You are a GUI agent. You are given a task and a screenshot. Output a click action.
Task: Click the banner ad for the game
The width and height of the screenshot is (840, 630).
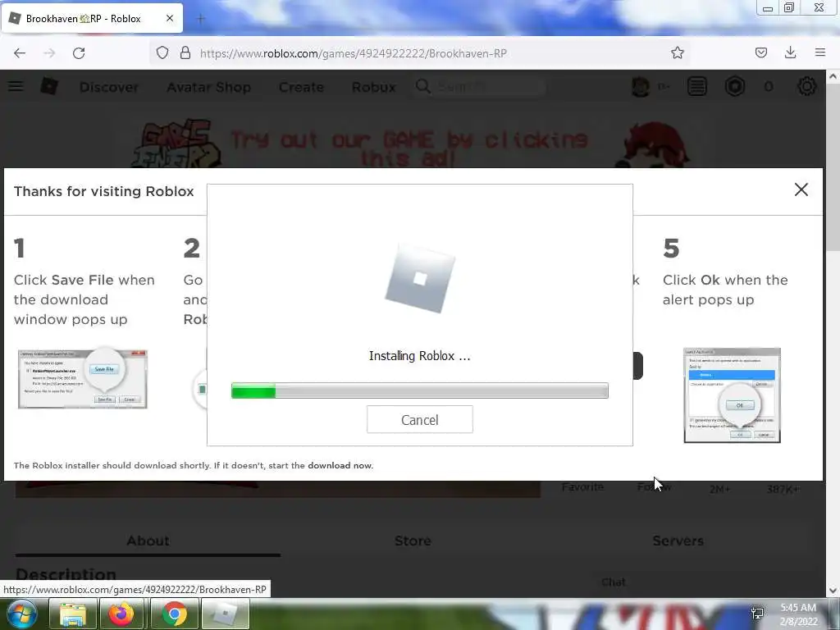click(x=412, y=142)
